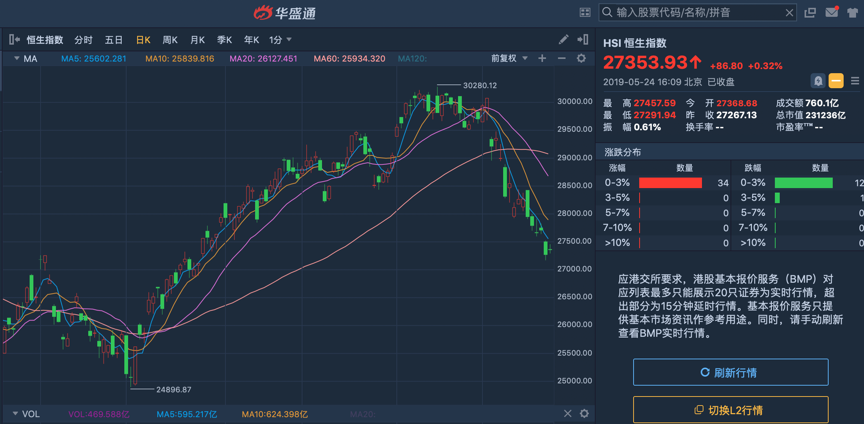Set a price alert bell

coord(818,81)
